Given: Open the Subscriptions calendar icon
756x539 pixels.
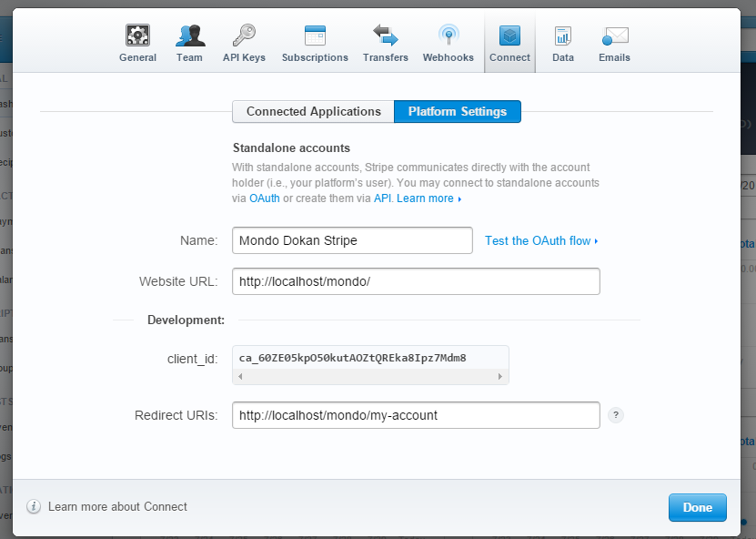Looking at the screenshot, I should click(x=316, y=36).
